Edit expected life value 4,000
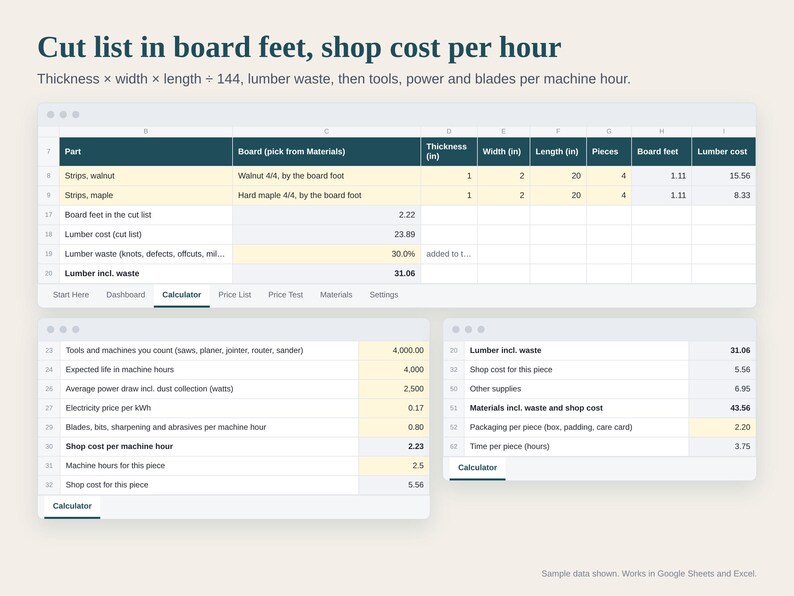794x596 pixels. [393, 370]
